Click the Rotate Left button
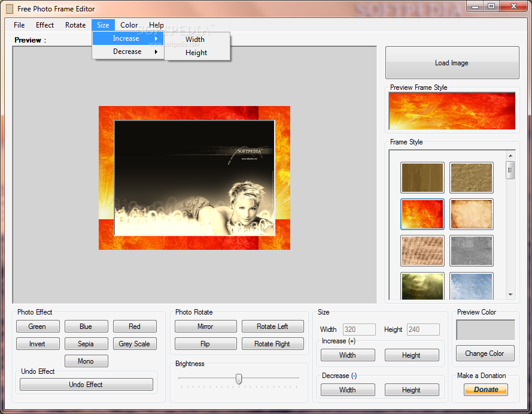The image size is (532, 414). pyautogui.click(x=272, y=327)
